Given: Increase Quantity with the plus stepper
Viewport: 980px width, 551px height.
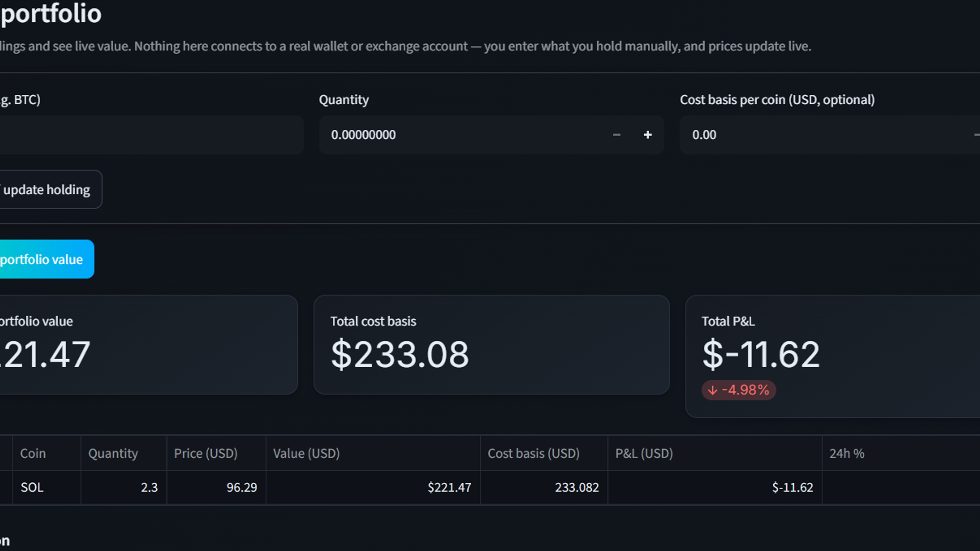Looking at the screenshot, I should click(x=648, y=135).
